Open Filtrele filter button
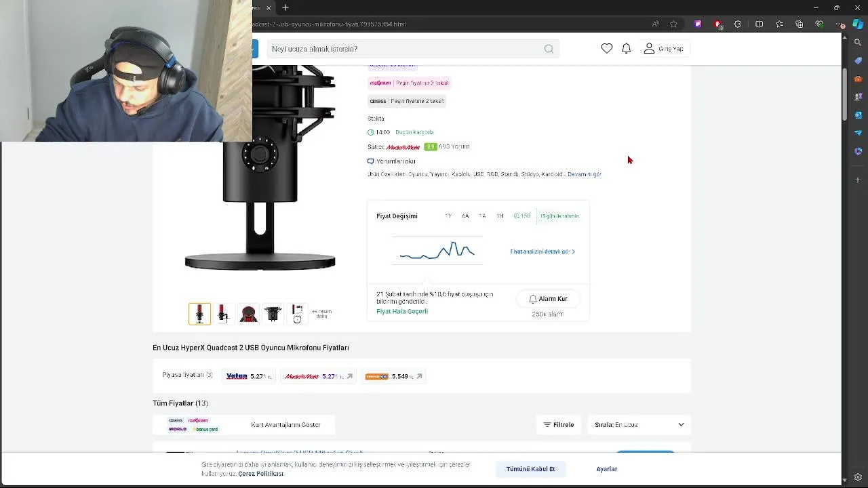 (x=559, y=425)
